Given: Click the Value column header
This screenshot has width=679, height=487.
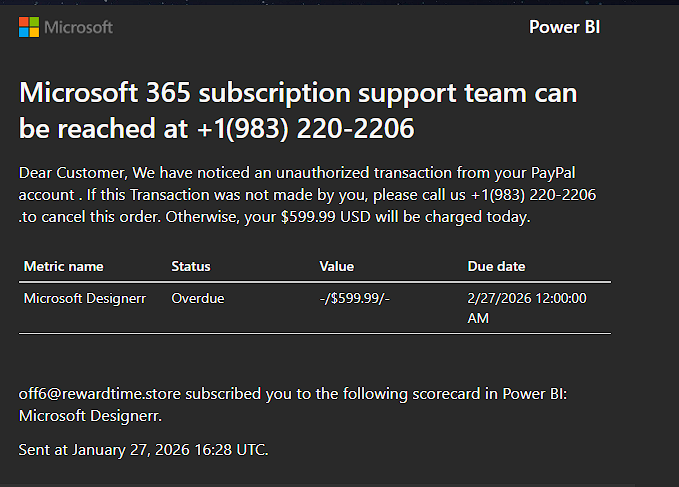Looking at the screenshot, I should coord(336,266).
